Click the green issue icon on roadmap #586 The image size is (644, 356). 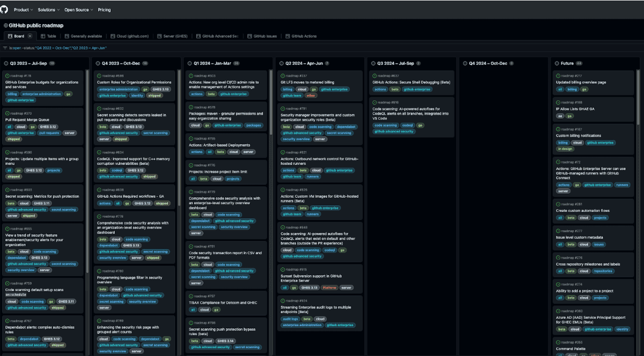pos(98,75)
